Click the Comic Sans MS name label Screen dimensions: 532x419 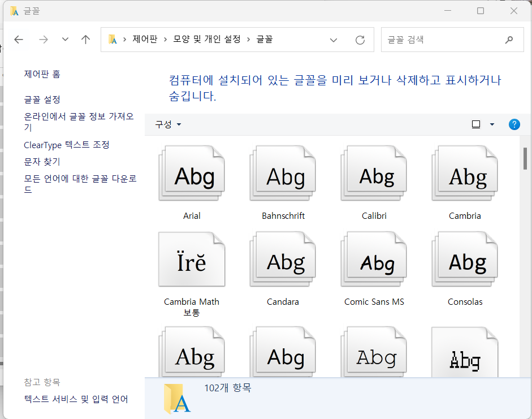point(374,302)
